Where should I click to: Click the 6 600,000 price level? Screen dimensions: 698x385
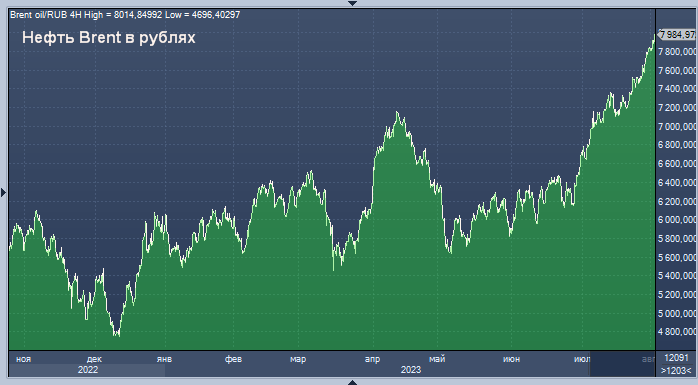[677, 164]
